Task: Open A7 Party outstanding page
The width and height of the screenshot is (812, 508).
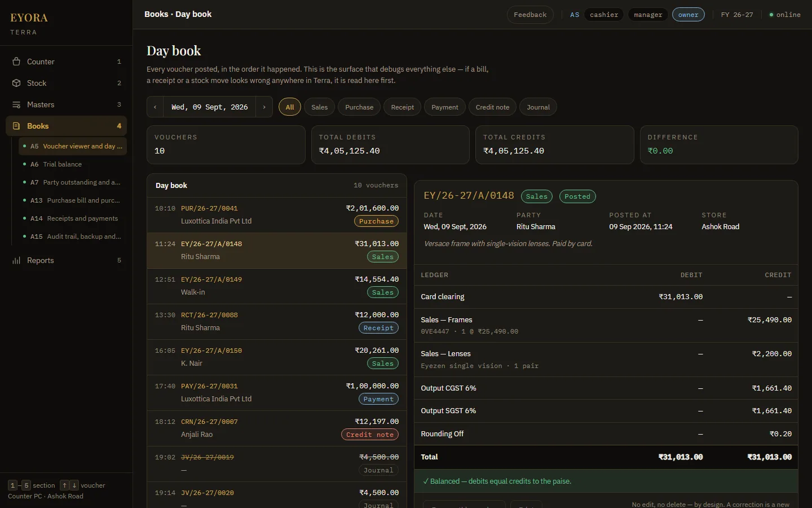Action: pos(73,182)
